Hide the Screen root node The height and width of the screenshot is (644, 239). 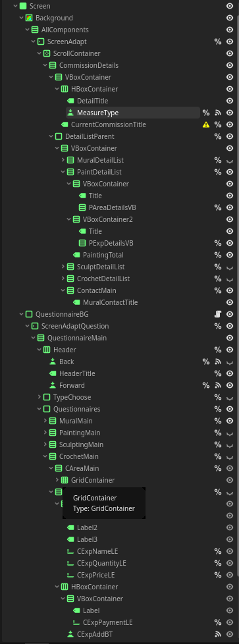click(x=230, y=6)
